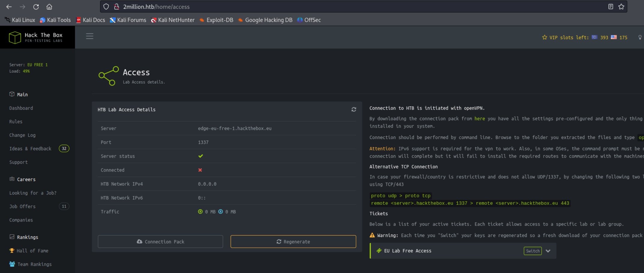Screen dimensions: 644x273
Task: Open the Kali Tools bookmark
Action: tap(55, 20)
